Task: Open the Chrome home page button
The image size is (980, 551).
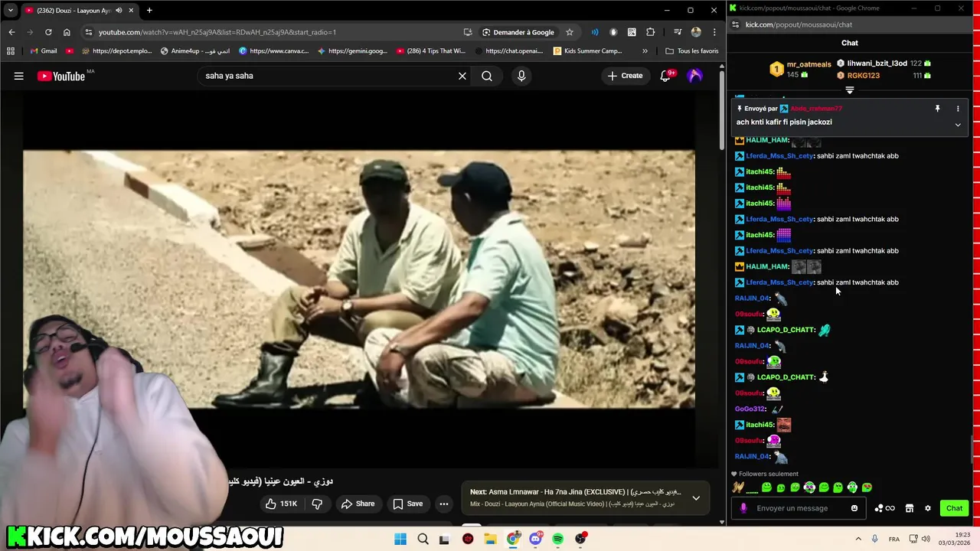Action: pyautogui.click(x=67, y=32)
